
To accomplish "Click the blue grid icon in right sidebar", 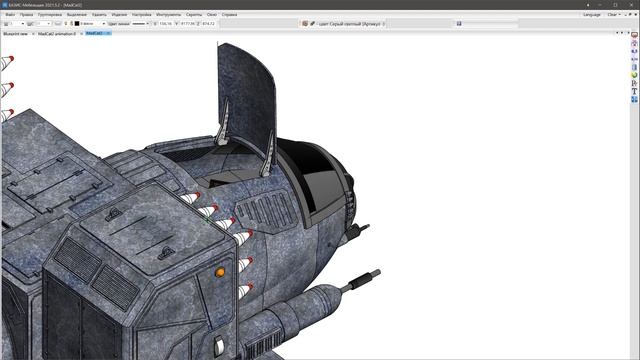I will click(634, 99).
